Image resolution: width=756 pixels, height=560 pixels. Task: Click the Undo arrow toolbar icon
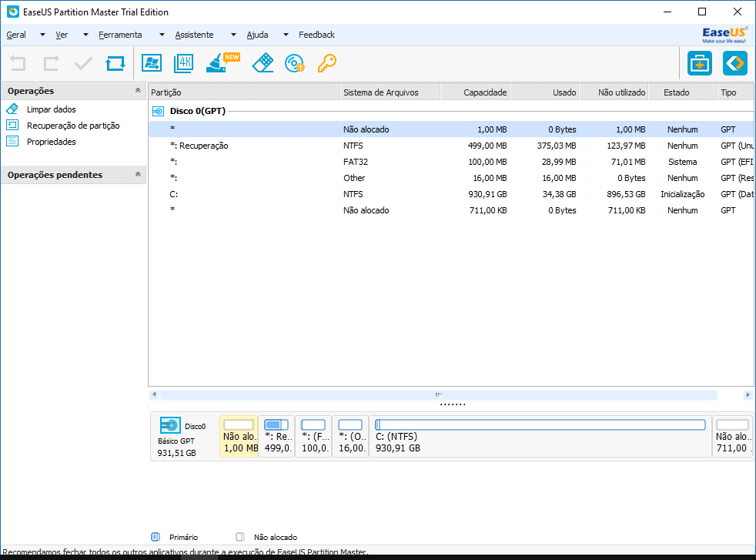(18, 63)
